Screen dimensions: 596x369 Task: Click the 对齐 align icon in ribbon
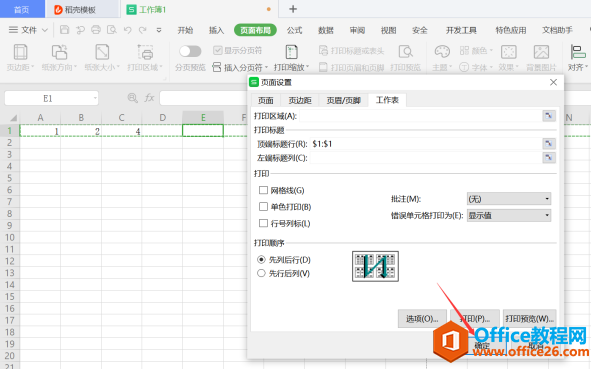578,52
